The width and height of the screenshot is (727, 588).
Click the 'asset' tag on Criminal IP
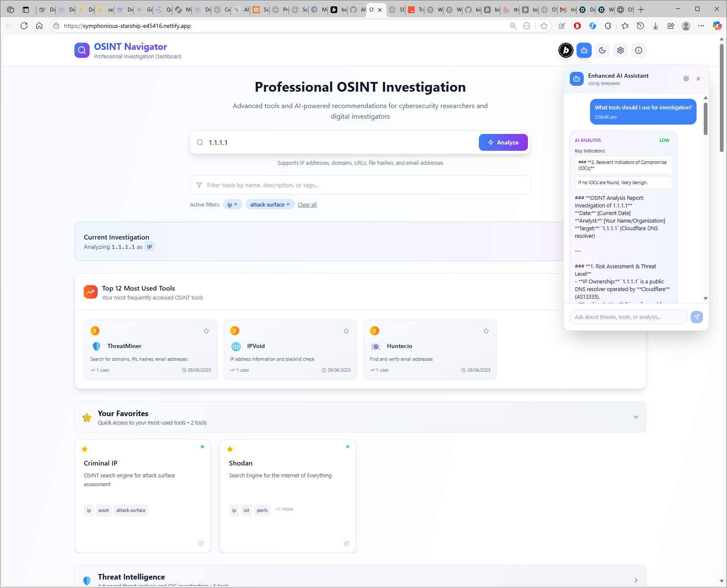(x=104, y=510)
